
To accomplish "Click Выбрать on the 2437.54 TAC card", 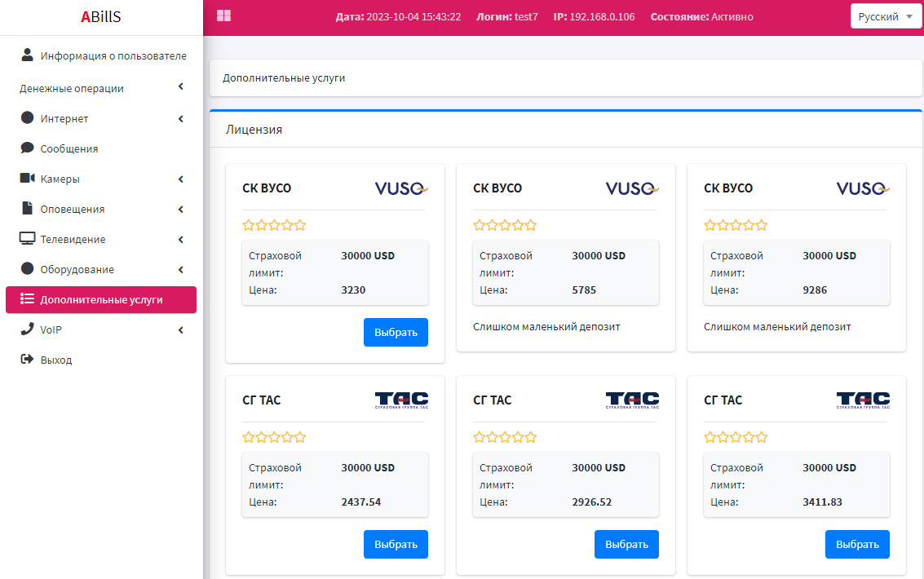I will 396,544.
